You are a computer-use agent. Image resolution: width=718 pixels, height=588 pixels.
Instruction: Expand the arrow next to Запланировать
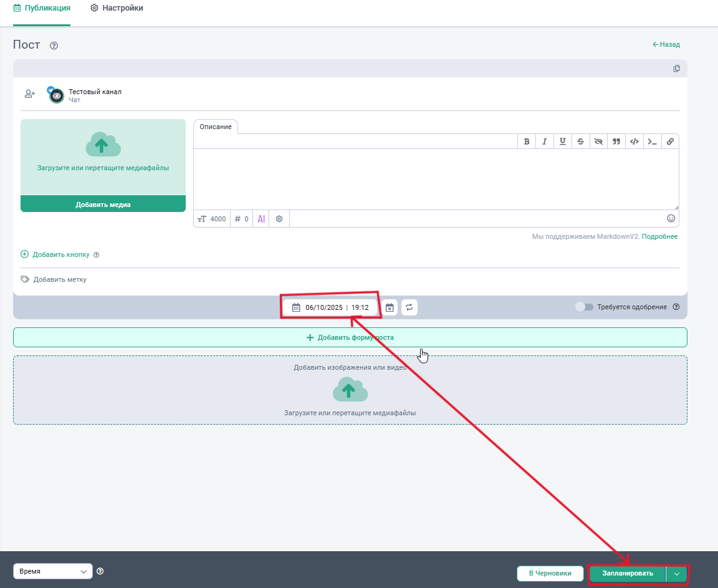click(x=676, y=574)
